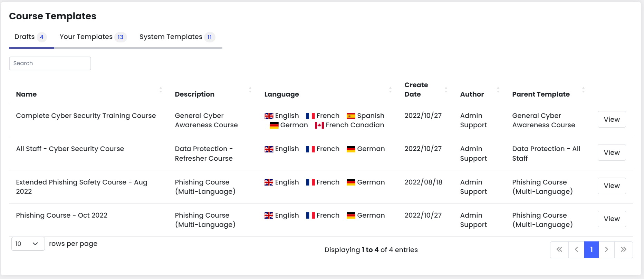This screenshot has height=279, width=644.
Task: Click Language column sort arrows
Action: click(x=390, y=90)
